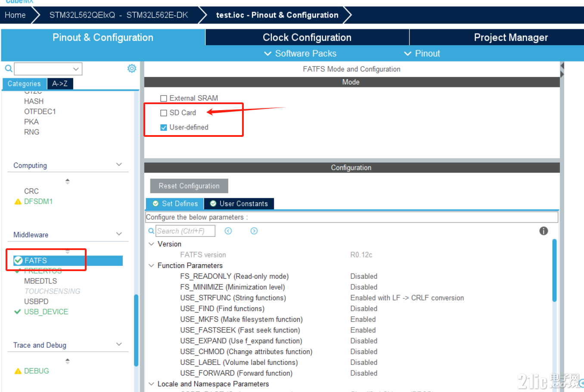Screen dimensions: 584x392
Task: Click the DFSDM1 warning icon
Action: coord(18,201)
